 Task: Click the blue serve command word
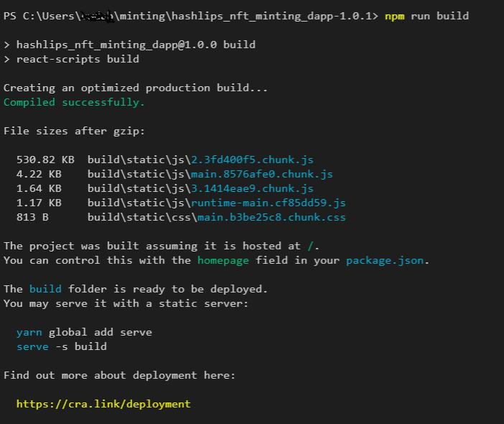pyautogui.click(x=32, y=347)
